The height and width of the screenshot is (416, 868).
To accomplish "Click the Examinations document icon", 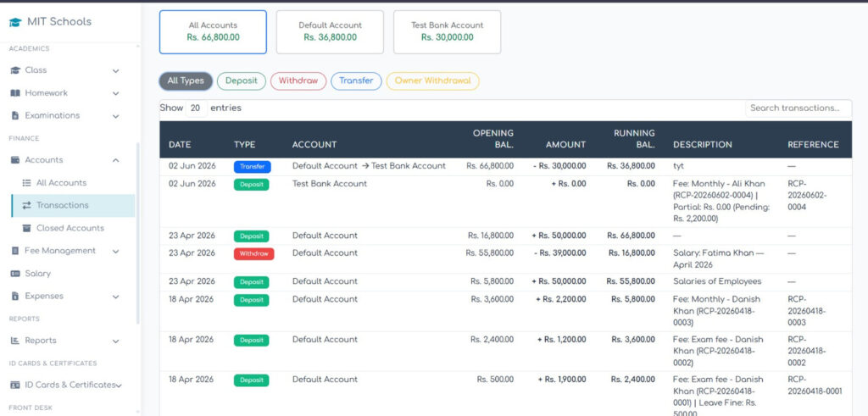I will (15, 115).
